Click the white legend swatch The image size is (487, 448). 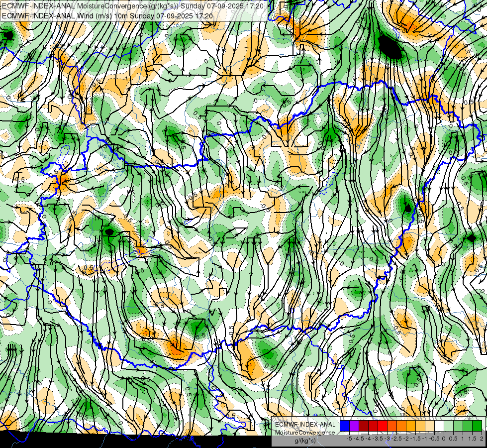point(439,426)
